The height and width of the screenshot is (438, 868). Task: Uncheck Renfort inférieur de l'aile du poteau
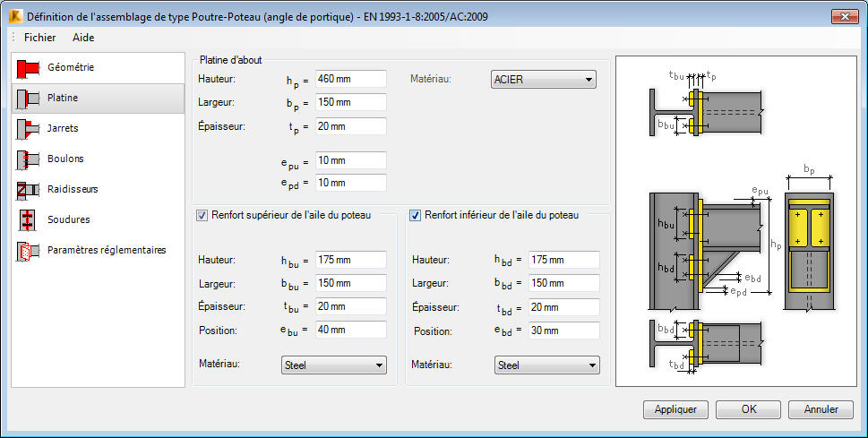point(415,215)
